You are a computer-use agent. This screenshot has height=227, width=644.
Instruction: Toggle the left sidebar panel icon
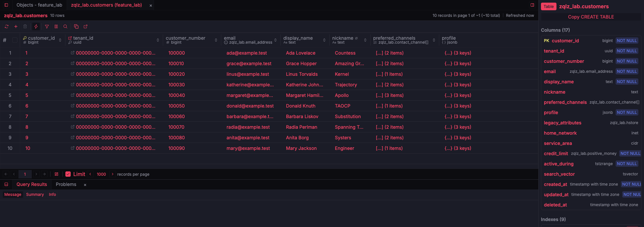pyautogui.click(x=6, y=5)
